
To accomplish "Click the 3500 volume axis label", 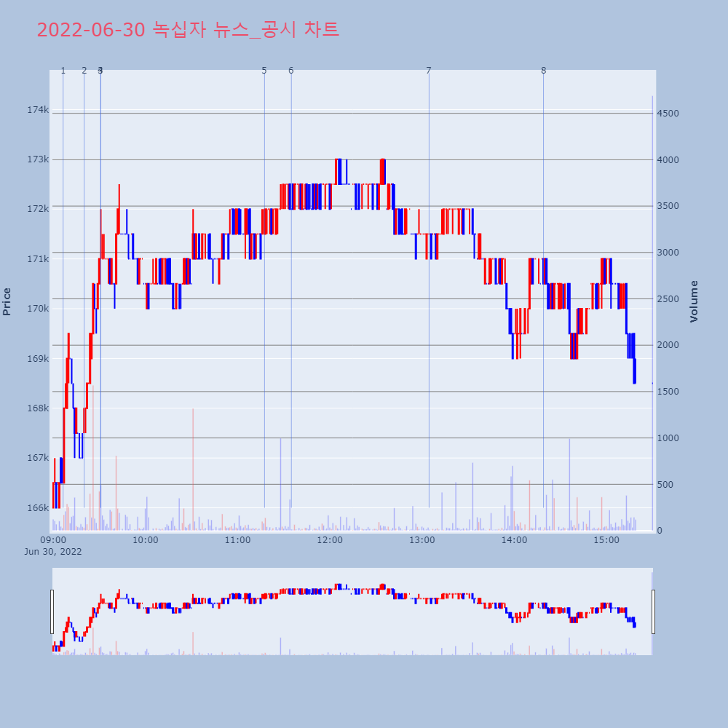I will [668, 206].
